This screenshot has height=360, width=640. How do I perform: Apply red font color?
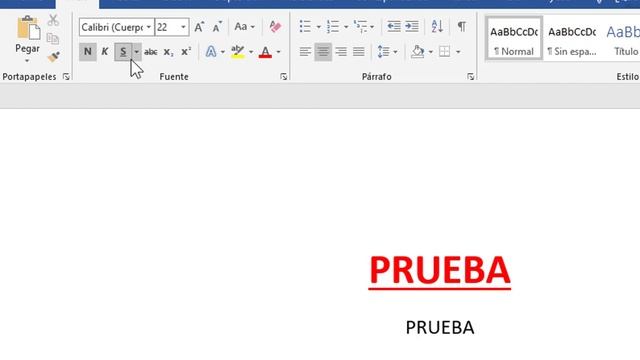[x=265, y=52]
